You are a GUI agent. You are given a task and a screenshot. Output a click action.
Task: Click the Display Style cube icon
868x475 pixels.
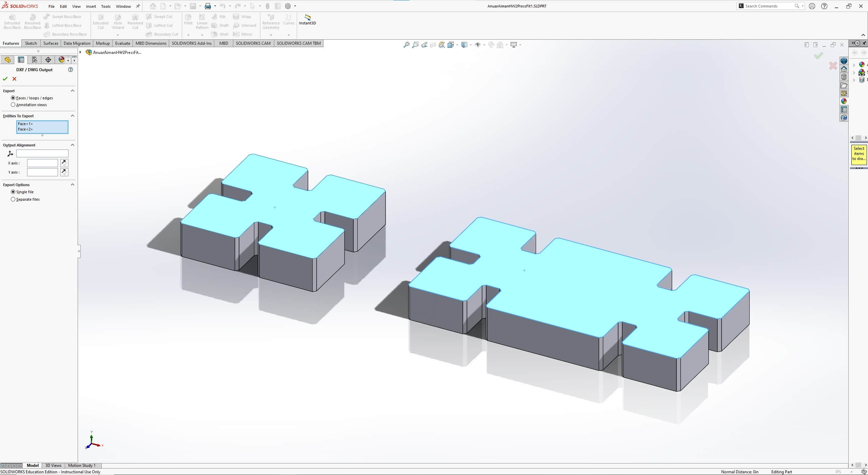tap(464, 45)
